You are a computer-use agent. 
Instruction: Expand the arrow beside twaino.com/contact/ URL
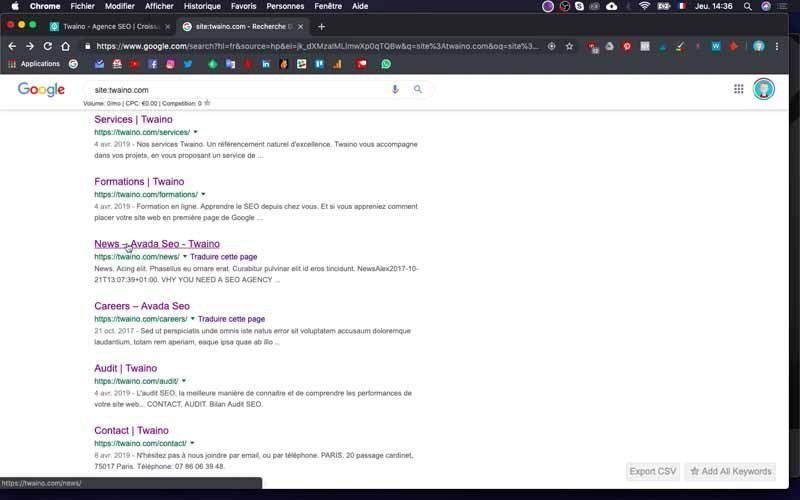pyautogui.click(x=192, y=443)
